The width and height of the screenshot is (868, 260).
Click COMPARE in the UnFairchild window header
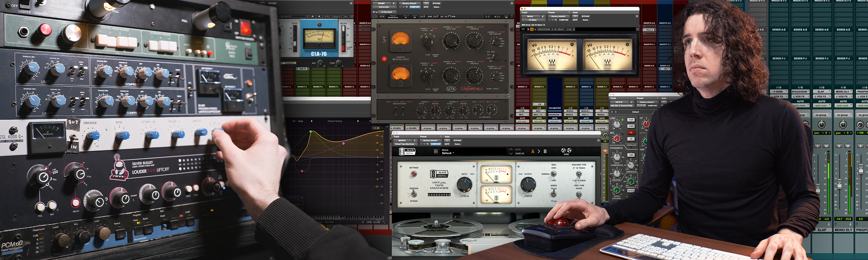point(415,7)
